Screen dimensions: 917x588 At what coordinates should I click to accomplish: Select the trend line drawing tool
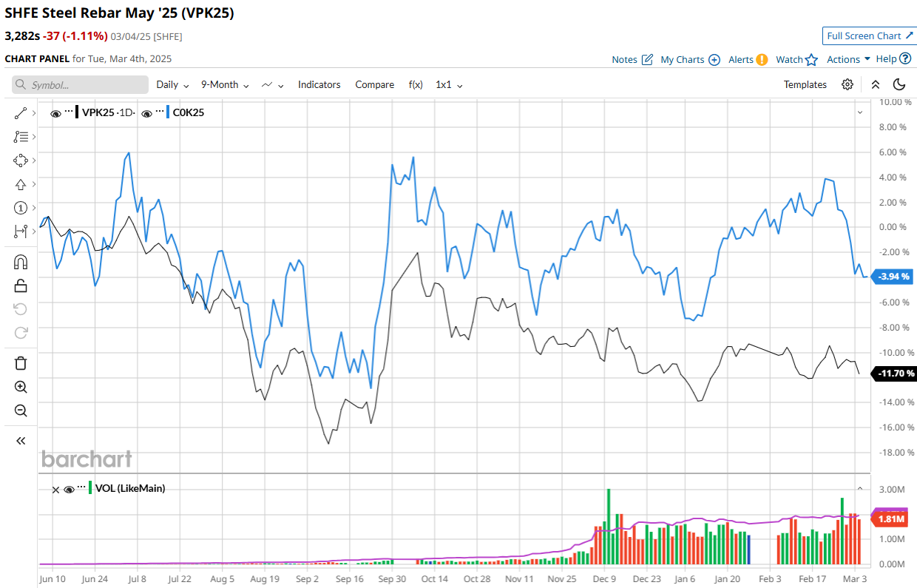click(21, 112)
